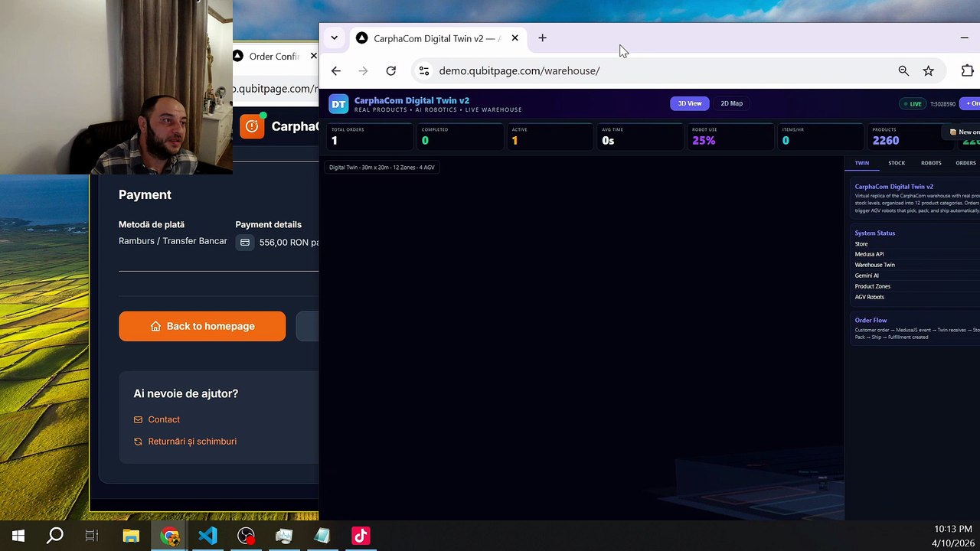The width and height of the screenshot is (980, 551).
Task: Select the Total Orders stat card
Action: click(370, 137)
